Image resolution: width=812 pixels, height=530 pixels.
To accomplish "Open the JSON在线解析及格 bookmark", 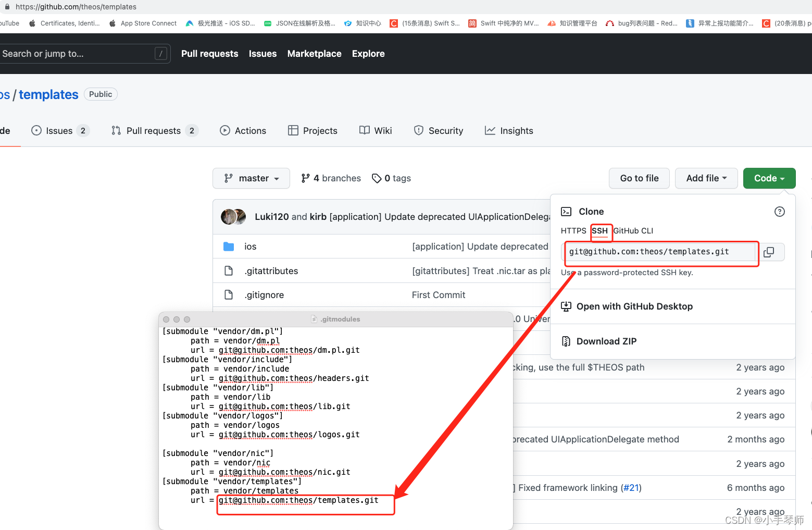I will (300, 23).
